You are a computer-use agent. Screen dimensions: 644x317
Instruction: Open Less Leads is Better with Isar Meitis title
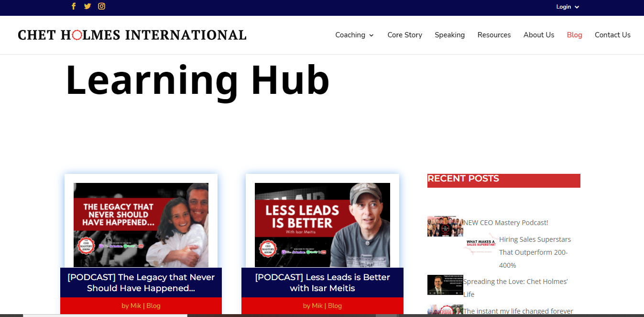[x=322, y=283]
